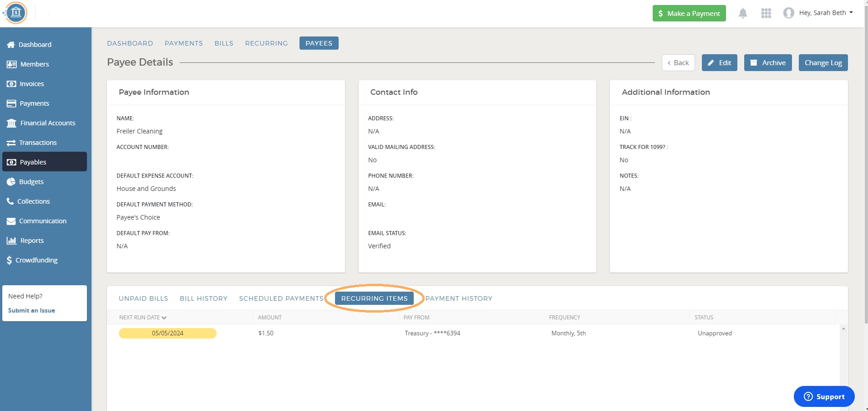Open the apps grid launcher
Screen dimensions: 868x411
point(766,12)
